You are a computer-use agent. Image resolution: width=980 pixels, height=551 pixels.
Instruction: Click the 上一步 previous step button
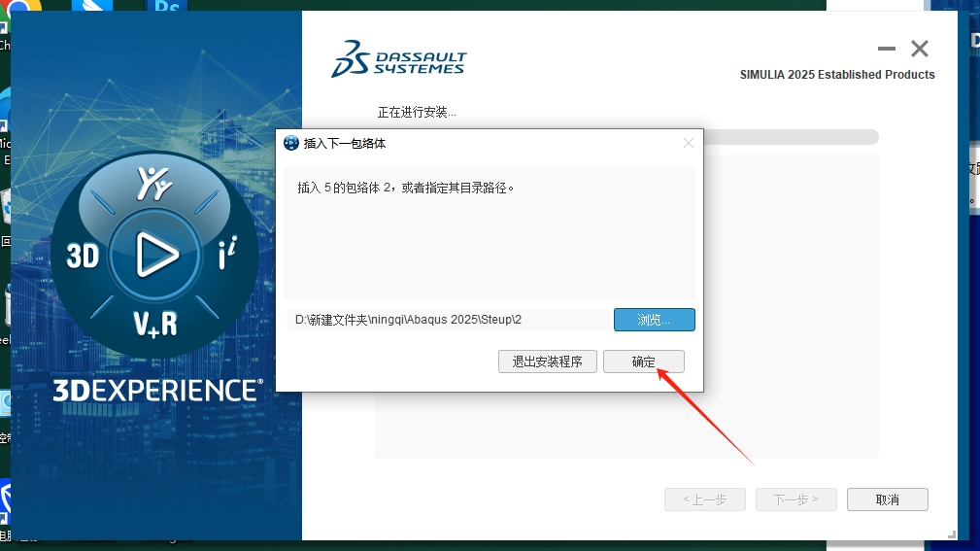(x=704, y=499)
